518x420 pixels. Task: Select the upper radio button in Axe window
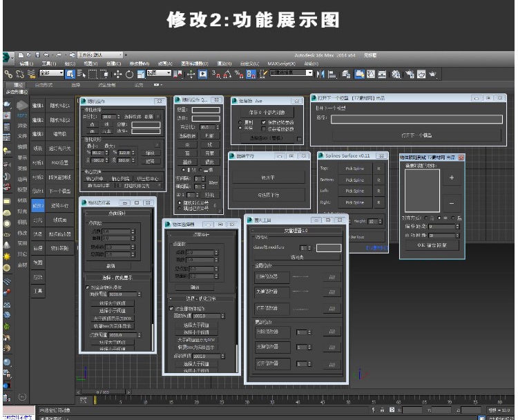(x=240, y=122)
